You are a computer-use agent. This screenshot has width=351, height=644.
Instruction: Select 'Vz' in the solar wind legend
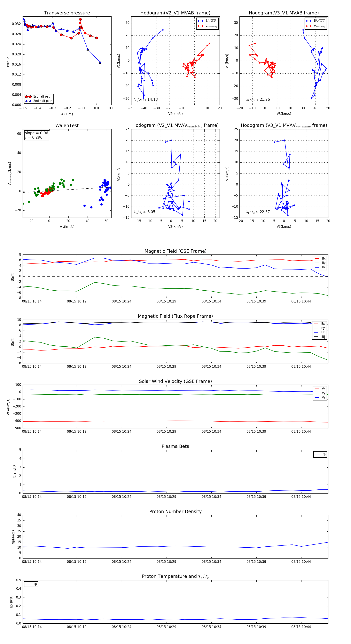320,398
